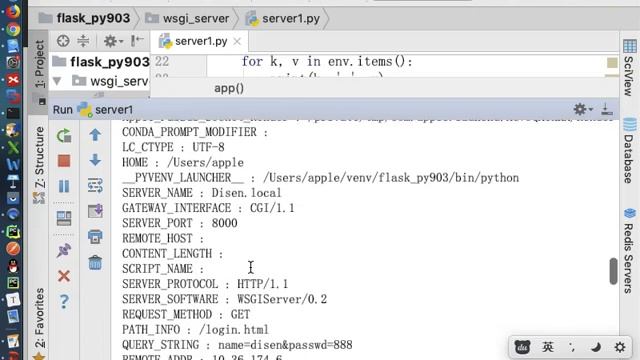Click the SERVER_PORT : 8000 line
The image size is (640, 360).
point(180,223)
